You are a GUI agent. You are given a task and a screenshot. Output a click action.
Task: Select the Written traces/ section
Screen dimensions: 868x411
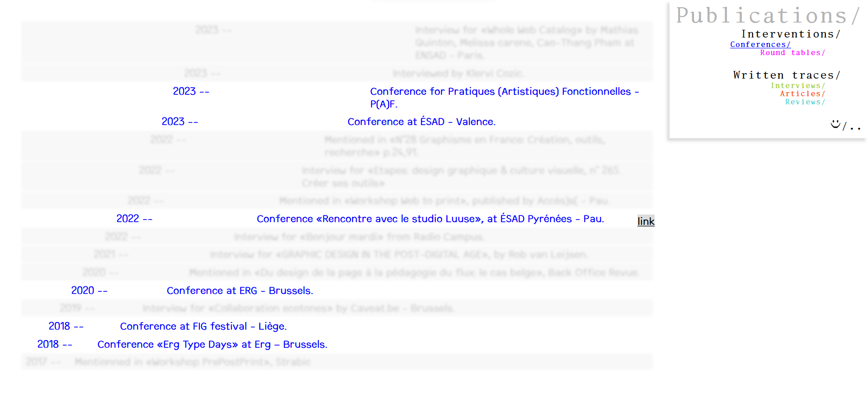click(x=786, y=75)
